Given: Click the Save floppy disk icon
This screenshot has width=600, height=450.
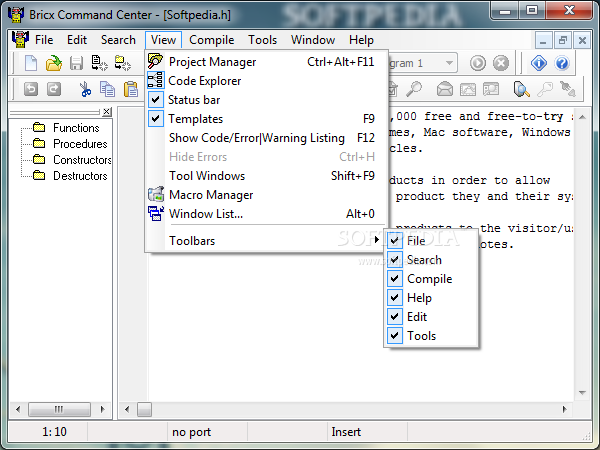Looking at the screenshot, I should pyautogui.click(x=77, y=63).
